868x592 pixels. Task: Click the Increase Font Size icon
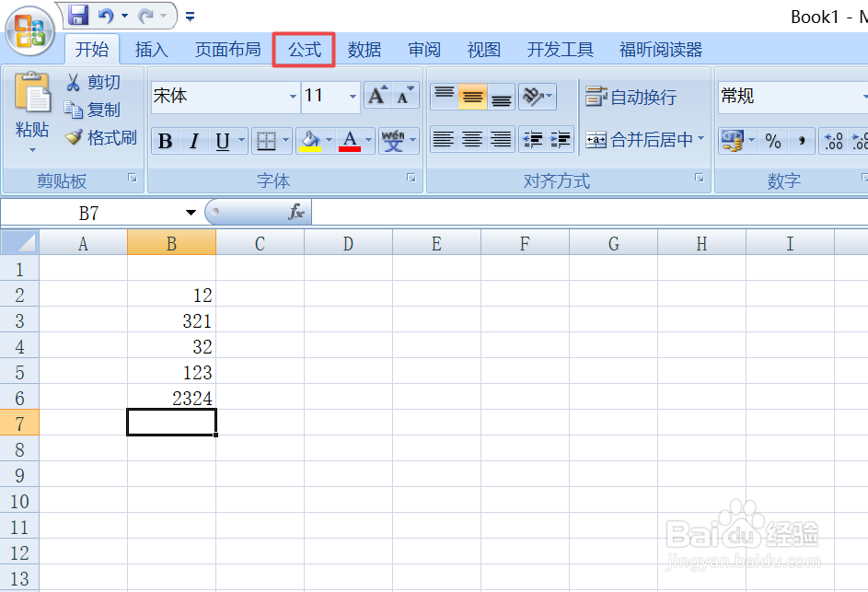(376, 93)
